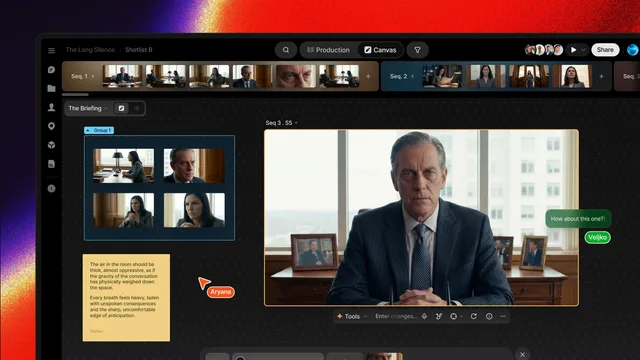Screen dimensions: 640x360
Task: Click the yellow sticky note
Action: pos(126,298)
